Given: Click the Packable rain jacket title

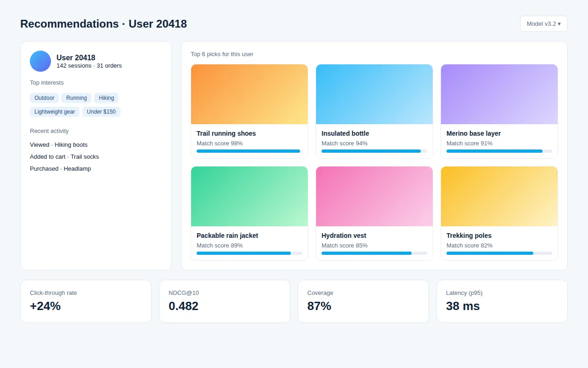Looking at the screenshot, I should click(227, 236).
